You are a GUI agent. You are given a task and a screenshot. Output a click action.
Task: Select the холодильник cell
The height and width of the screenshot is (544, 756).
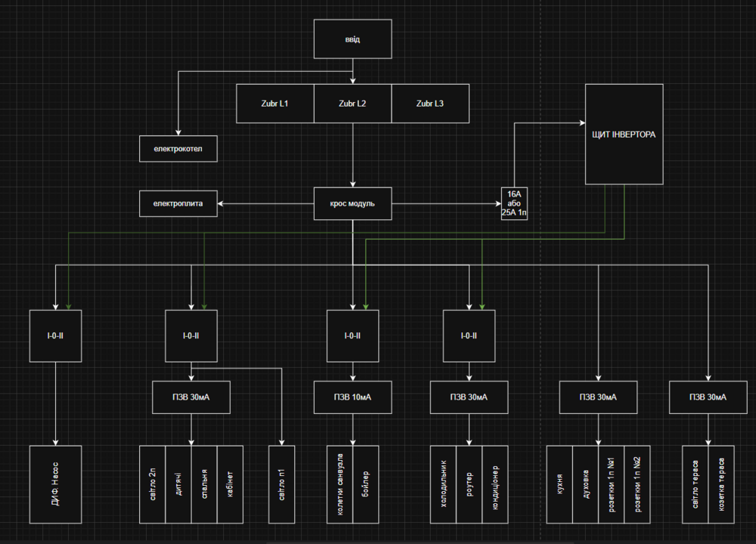(x=443, y=484)
